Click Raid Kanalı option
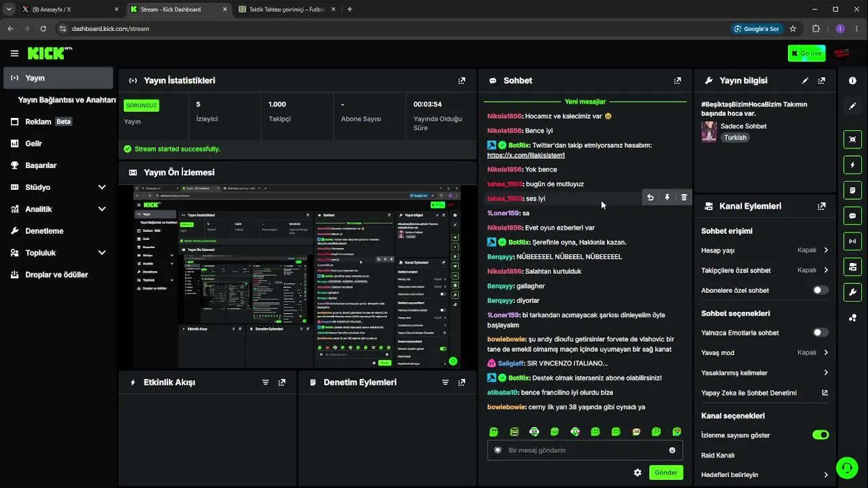Image resolution: width=868 pixels, height=488 pixels. 718,455
